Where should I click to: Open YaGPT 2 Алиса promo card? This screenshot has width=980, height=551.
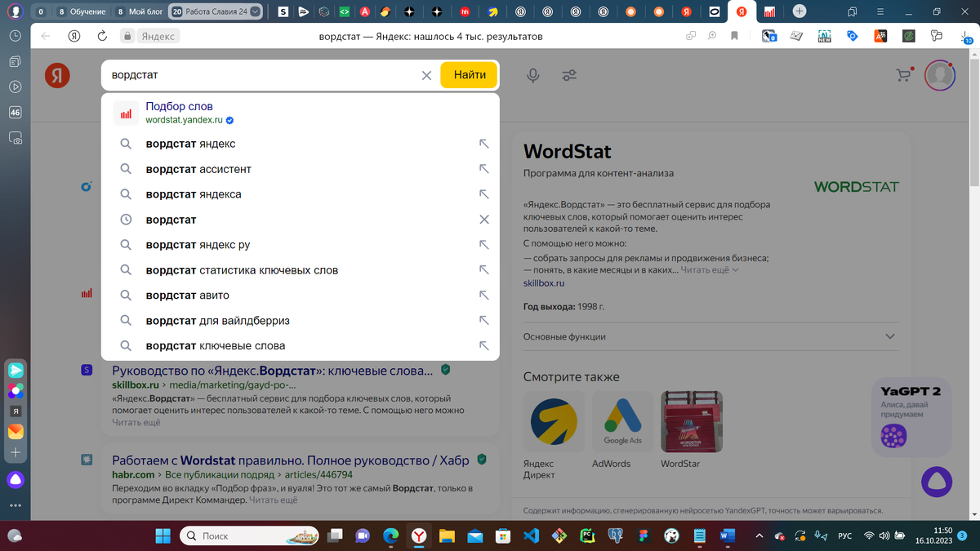point(911,416)
